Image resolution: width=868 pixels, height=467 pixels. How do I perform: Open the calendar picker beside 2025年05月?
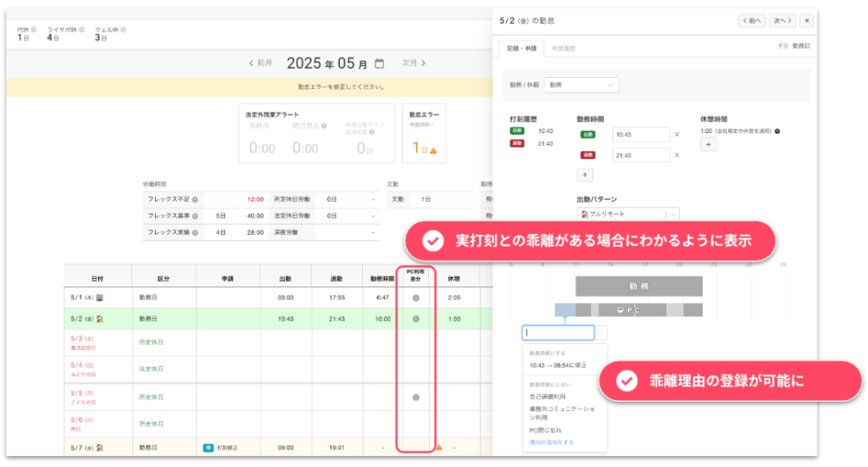379,63
